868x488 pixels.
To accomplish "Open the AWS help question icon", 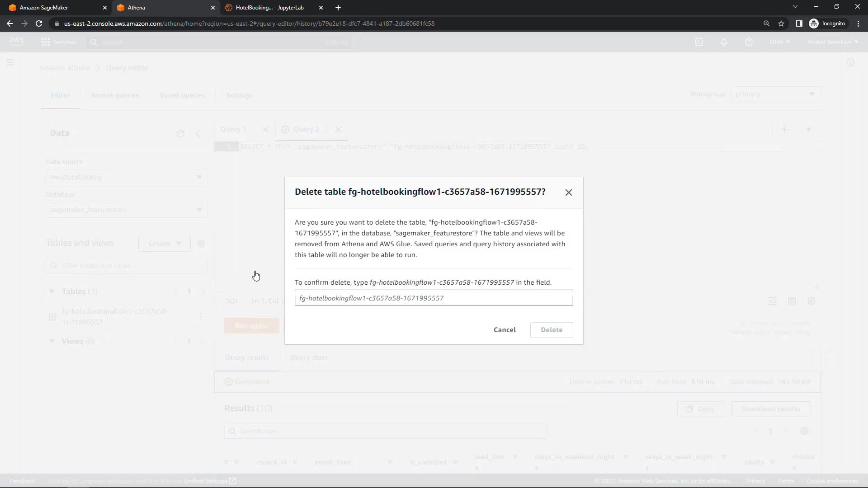I will (749, 42).
